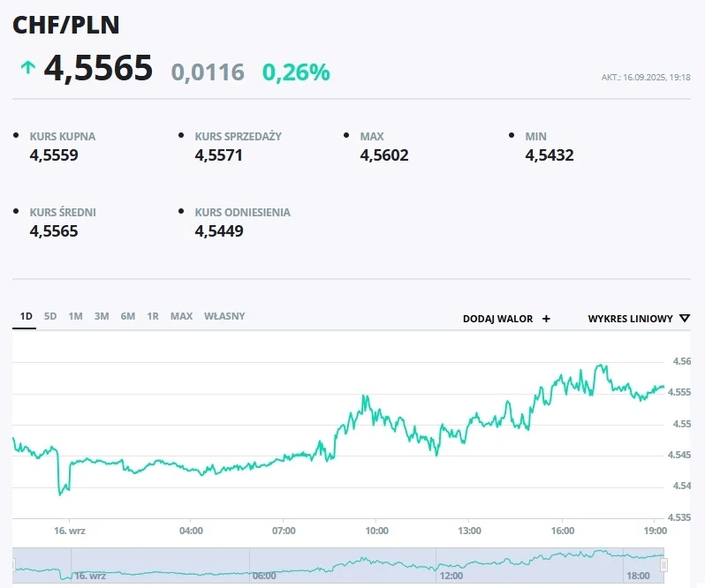Click the left handle of range navigator
The height and width of the screenshot is (588, 705).
pyautogui.click(x=13, y=565)
